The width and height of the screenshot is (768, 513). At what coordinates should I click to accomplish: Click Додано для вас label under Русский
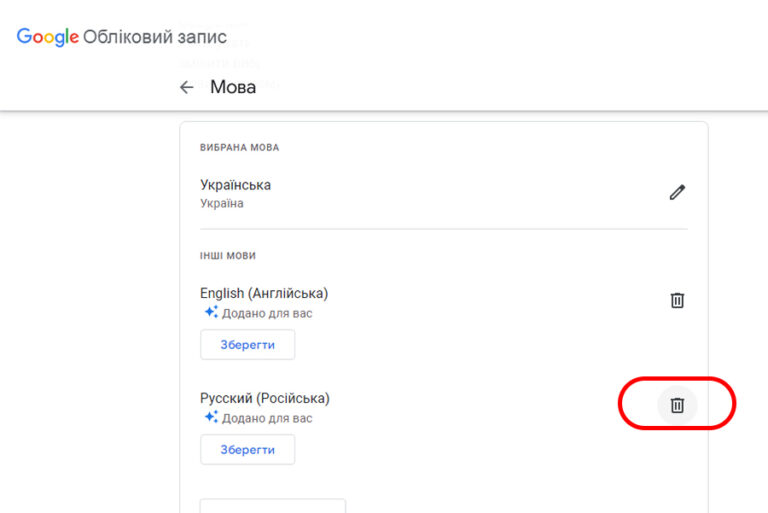[267, 418]
